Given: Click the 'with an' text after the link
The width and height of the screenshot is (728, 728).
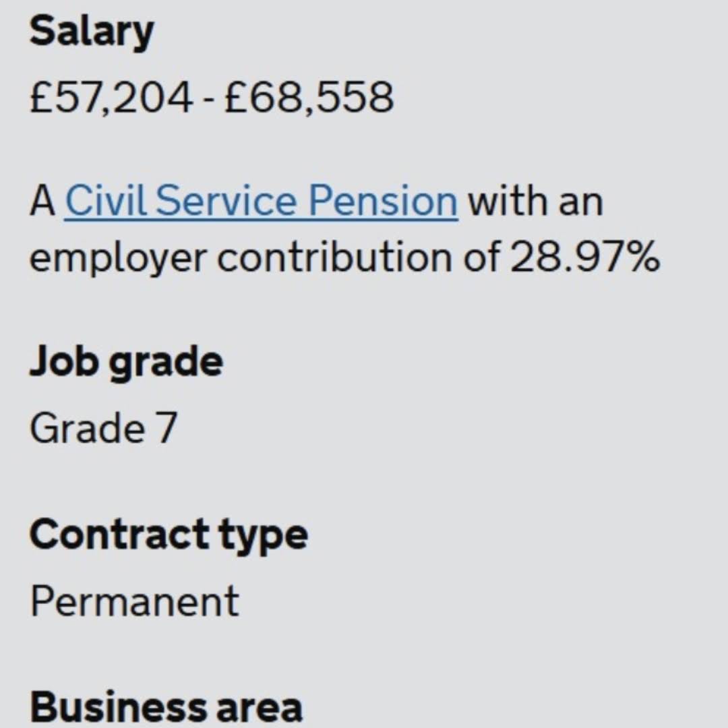Looking at the screenshot, I should [x=536, y=201].
